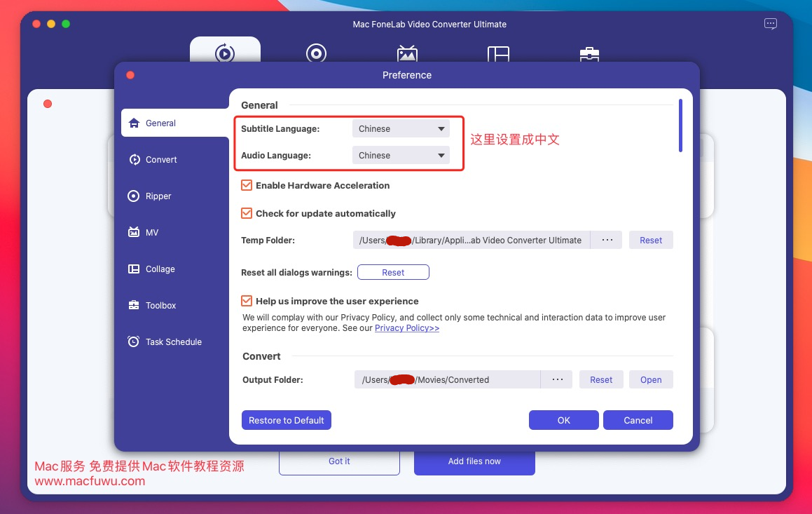Screen dimensions: 812x514
Task: Open the Converter tab icon in main window
Action: click(x=225, y=53)
